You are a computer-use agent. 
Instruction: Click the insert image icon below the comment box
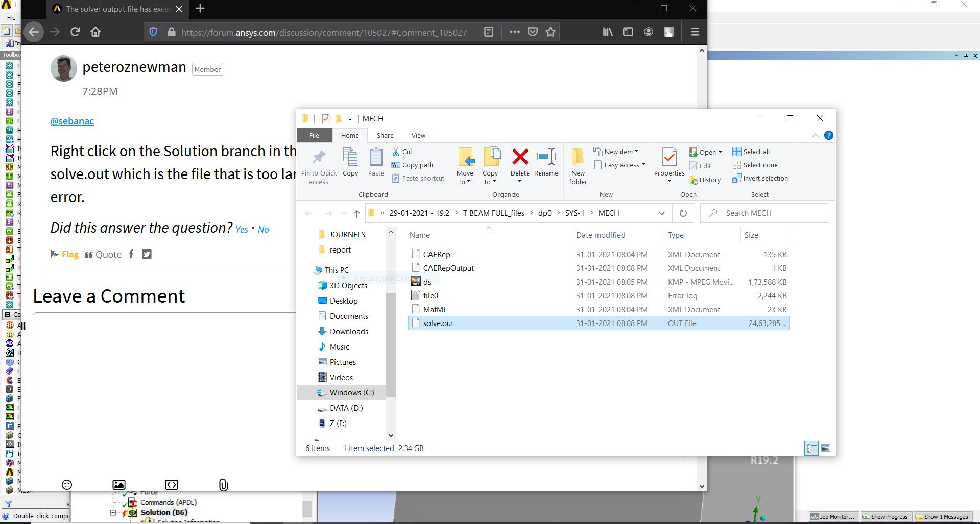coord(118,485)
